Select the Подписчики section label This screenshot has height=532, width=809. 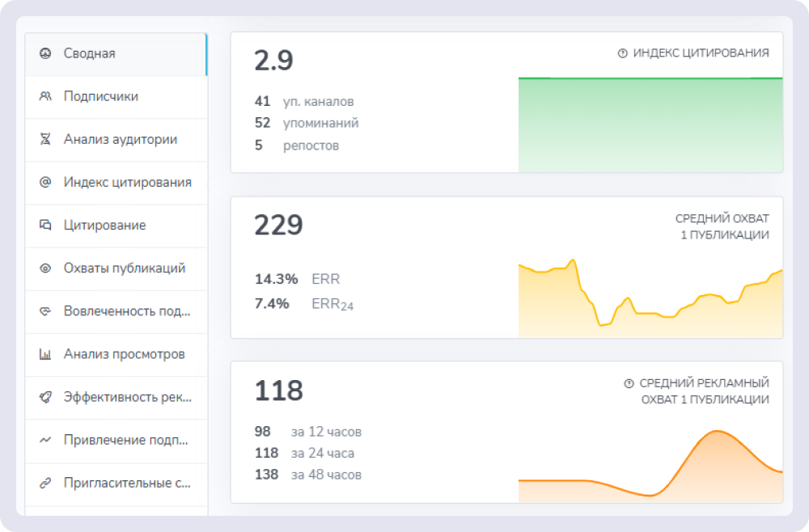[101, 96]
